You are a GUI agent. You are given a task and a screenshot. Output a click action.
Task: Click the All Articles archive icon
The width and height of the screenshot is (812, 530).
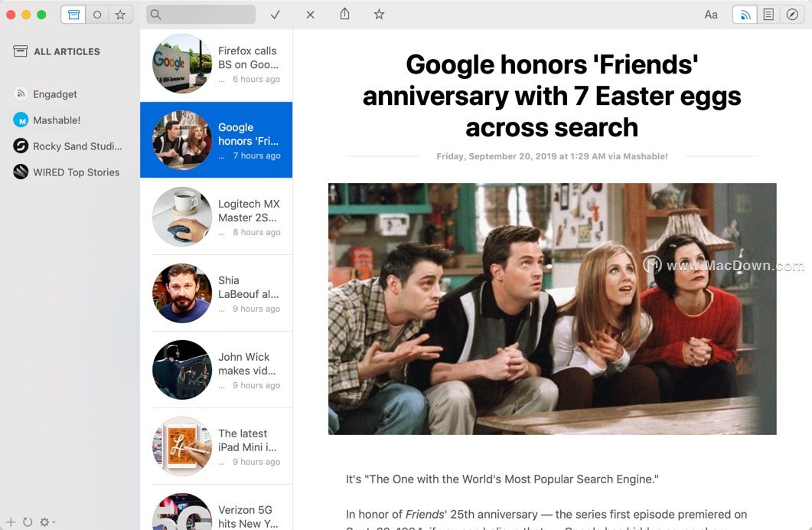[x=20, y=51]
